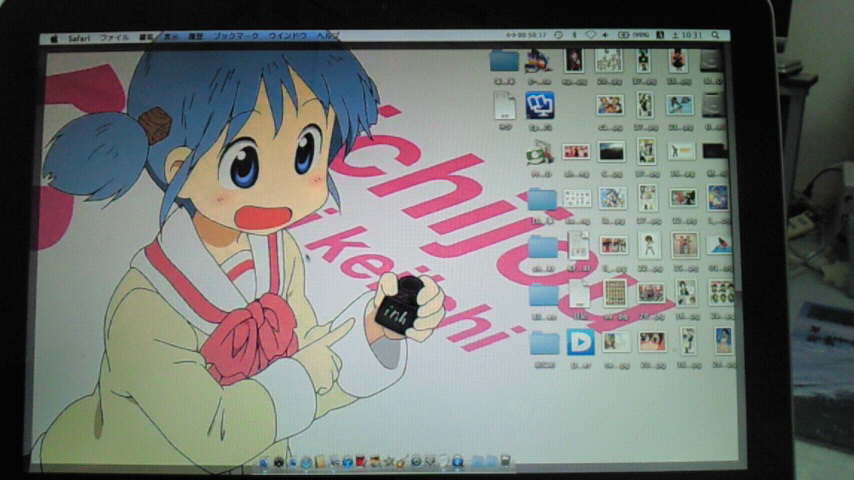Open the Wi-Fi status menu
The width and height of the screenshot is (854, 480).
coord(590,35)
